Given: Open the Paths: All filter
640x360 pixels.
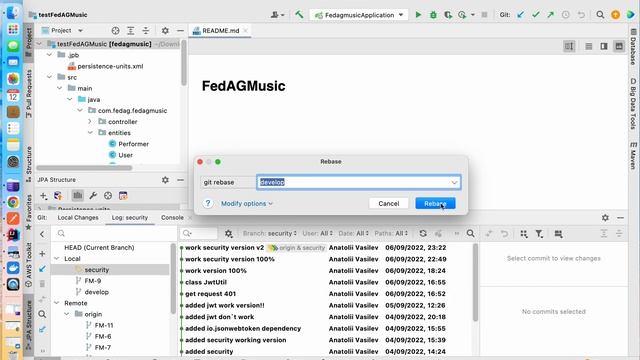Looking at the screenshot, I should pos(391,233).
